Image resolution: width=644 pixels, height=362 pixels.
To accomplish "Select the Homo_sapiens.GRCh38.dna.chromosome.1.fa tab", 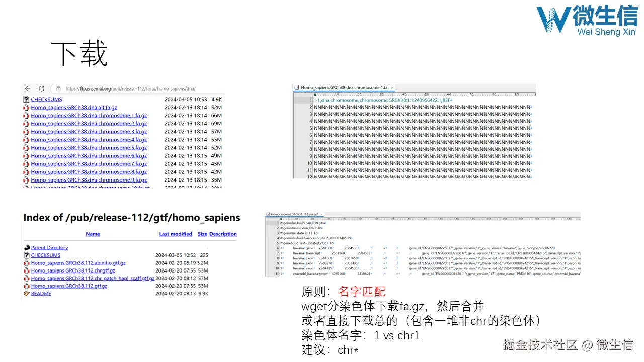I will (x=342, y=87).
